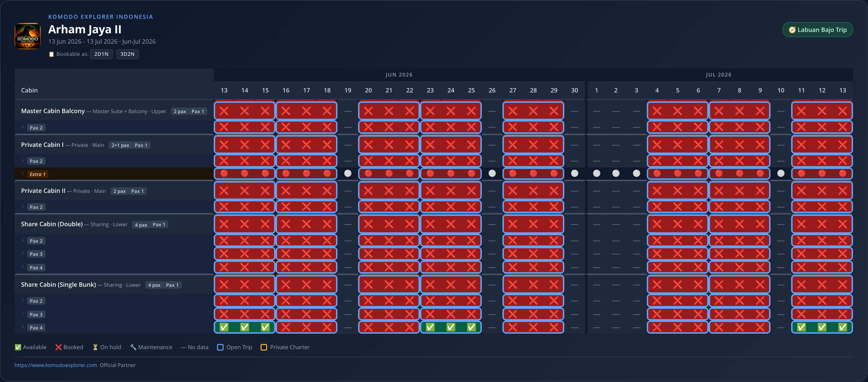Select the Share Cabin (Double) row label
The height and width of the screenshot is (382, 868).
52,224
